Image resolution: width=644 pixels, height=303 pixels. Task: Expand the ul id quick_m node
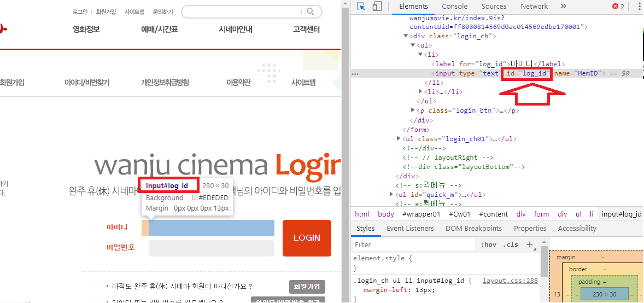pos(391,195)
